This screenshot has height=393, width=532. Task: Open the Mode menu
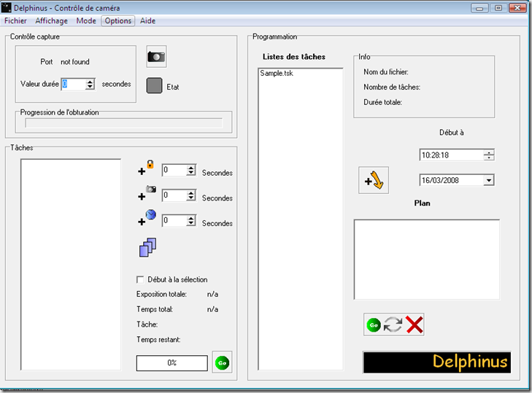tap(86, 20)
